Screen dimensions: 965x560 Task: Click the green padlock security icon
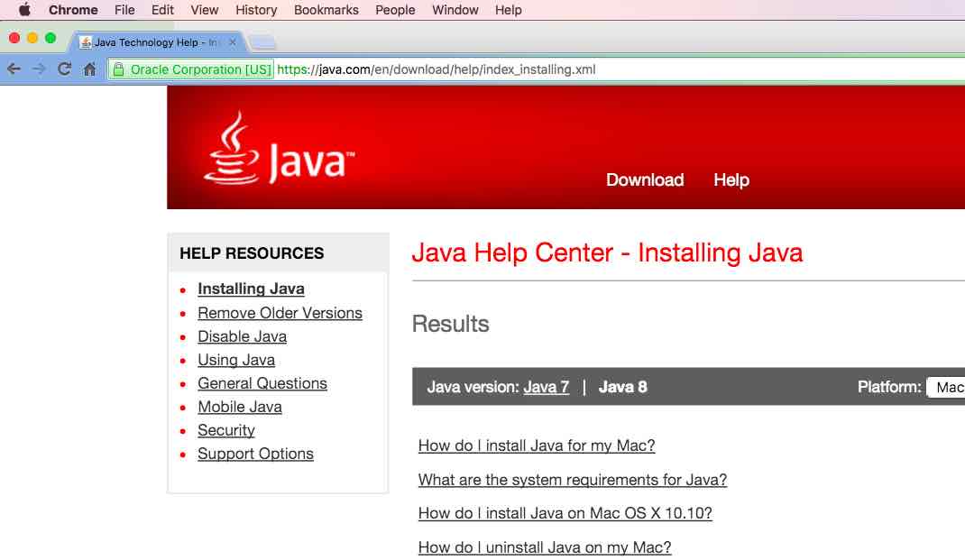pos(119,69)
